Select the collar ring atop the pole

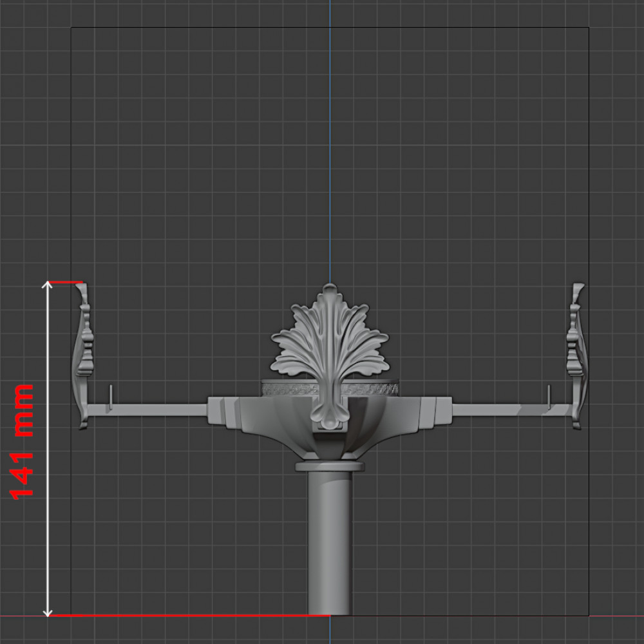point(329,466)
